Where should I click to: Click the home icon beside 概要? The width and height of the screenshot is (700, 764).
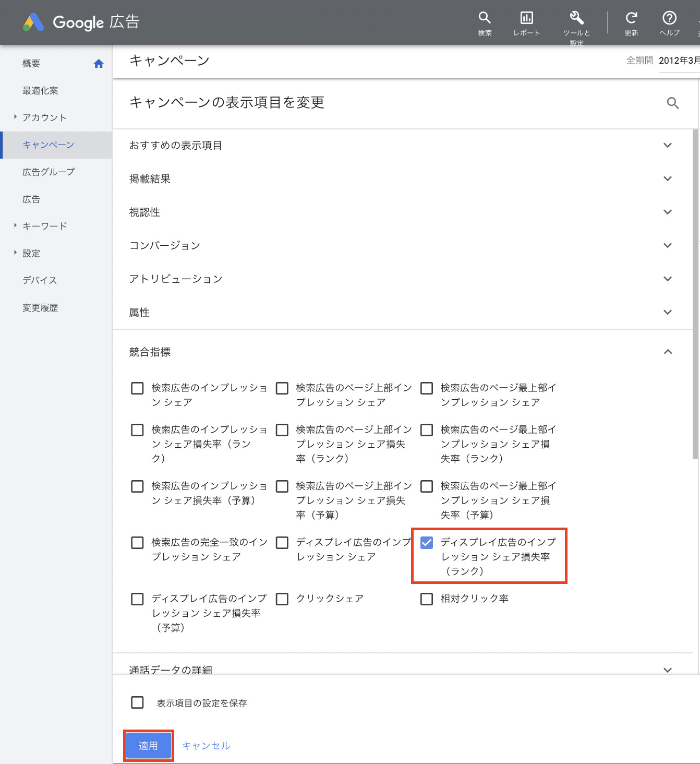click(x=99, y=64)
